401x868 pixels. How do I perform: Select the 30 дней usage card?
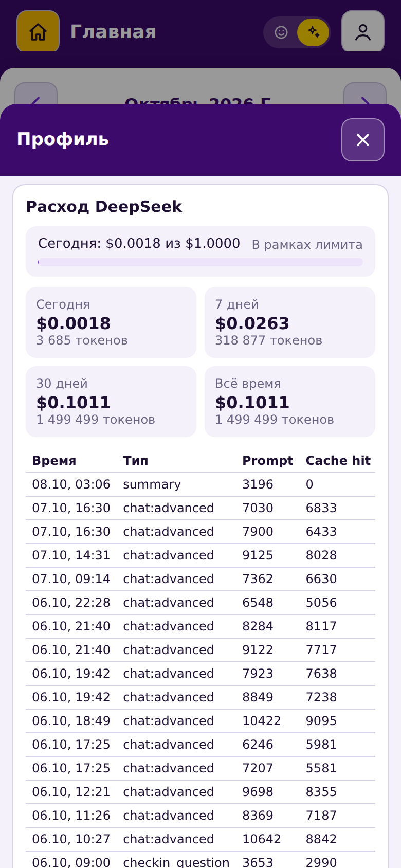pos(111,402)
